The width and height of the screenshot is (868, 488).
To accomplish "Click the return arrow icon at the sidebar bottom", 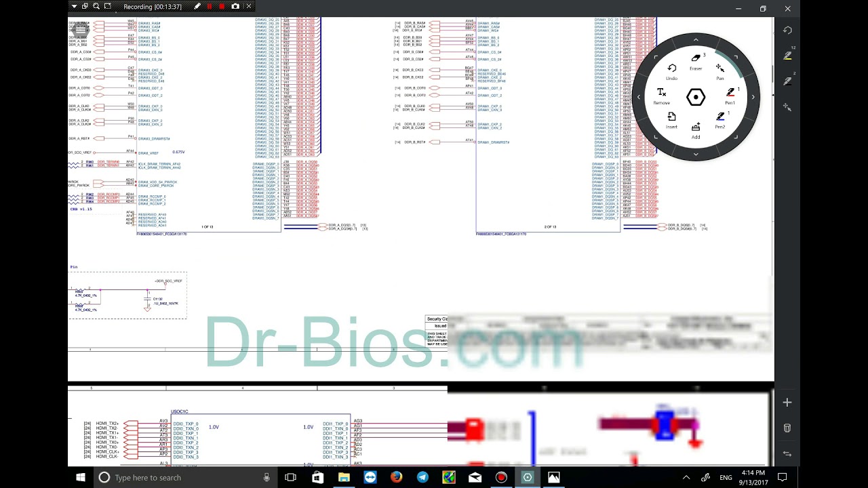I will click(787, 453).
